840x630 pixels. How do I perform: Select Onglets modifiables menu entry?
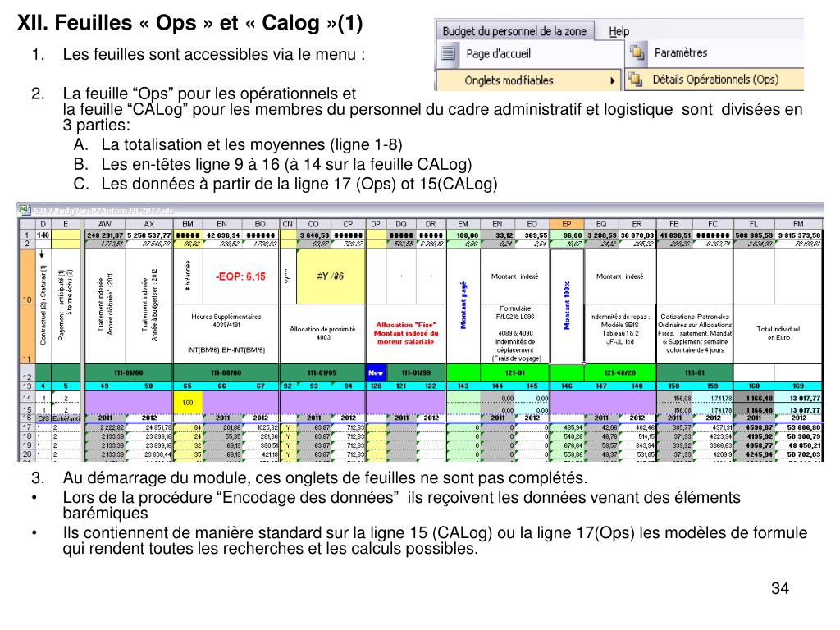pos(509,80)
